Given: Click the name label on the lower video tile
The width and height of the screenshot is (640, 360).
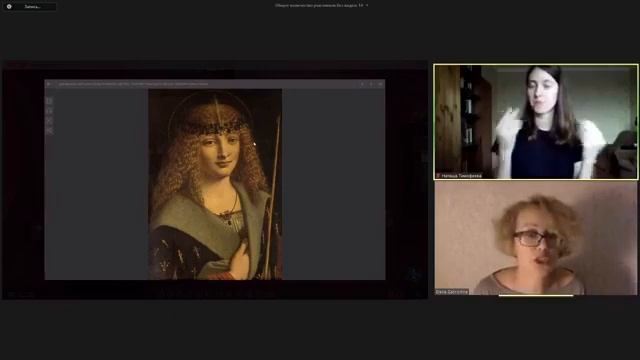Looking at the screenshot, I should pos(452,292).
